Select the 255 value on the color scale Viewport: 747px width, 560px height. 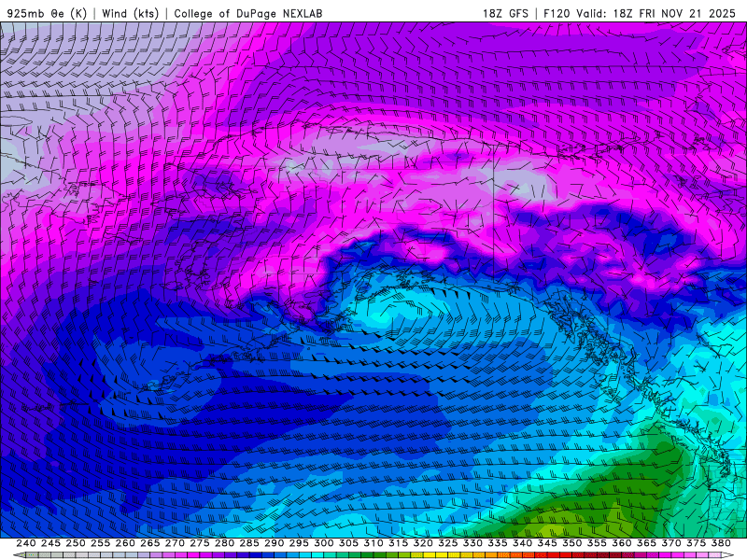coord(100,543)
